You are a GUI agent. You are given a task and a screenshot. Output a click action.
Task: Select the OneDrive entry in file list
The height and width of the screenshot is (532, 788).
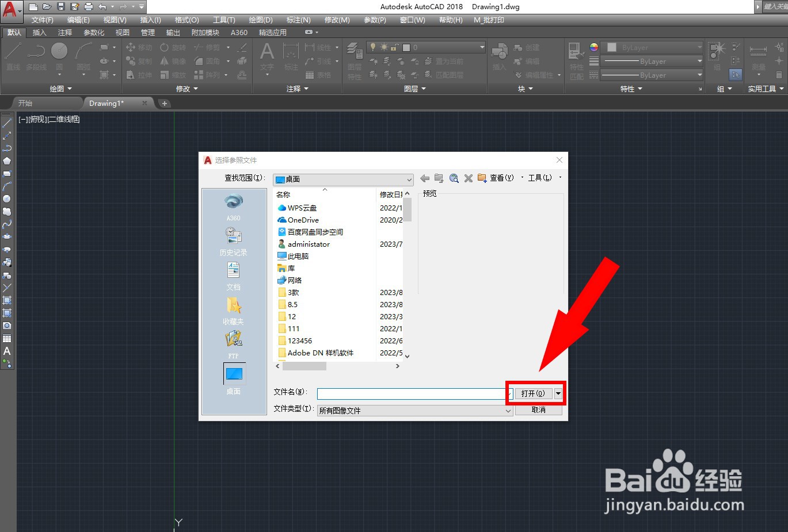(298, 220)
